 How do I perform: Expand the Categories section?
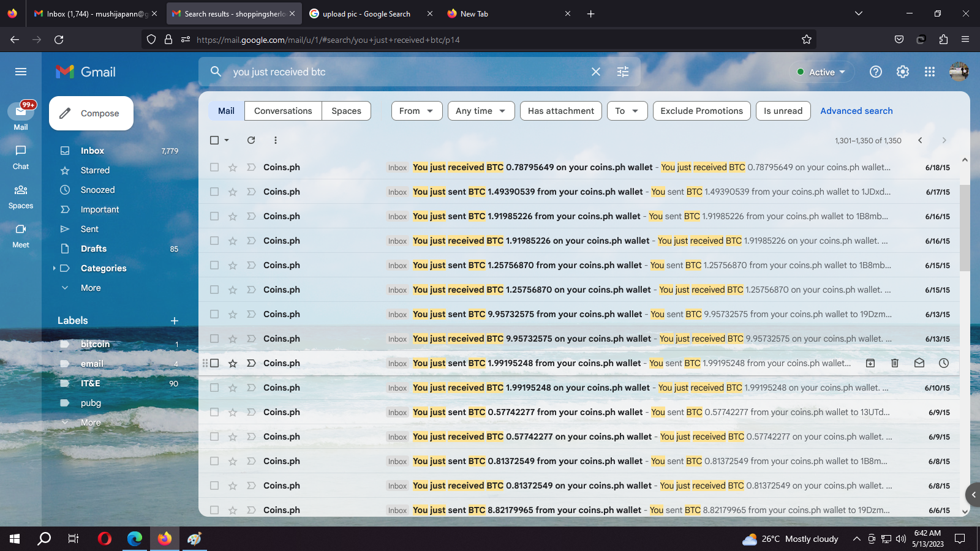coord(54,268)
